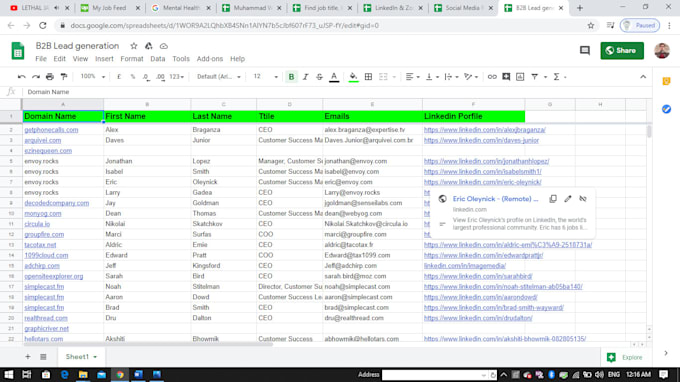Open the zoom 100% dropdown
680x382 pixels.
pos(92,77)
